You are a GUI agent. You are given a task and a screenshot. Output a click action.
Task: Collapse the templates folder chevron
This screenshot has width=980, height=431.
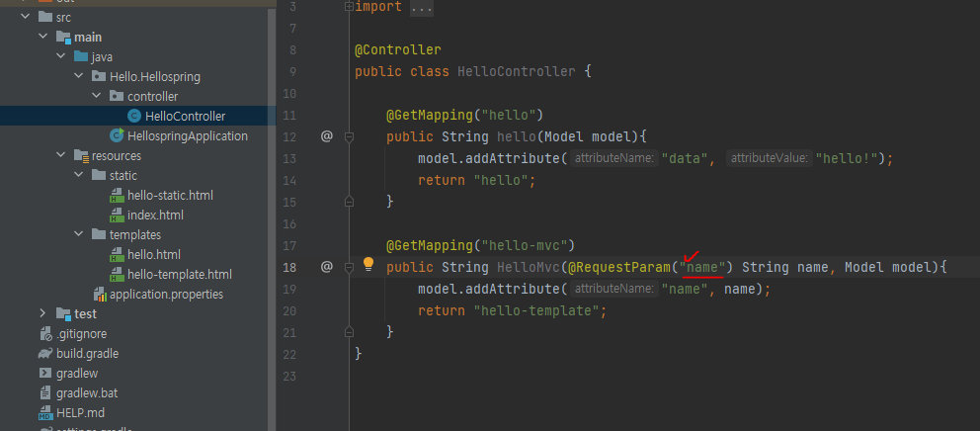(x=78, y=234)
